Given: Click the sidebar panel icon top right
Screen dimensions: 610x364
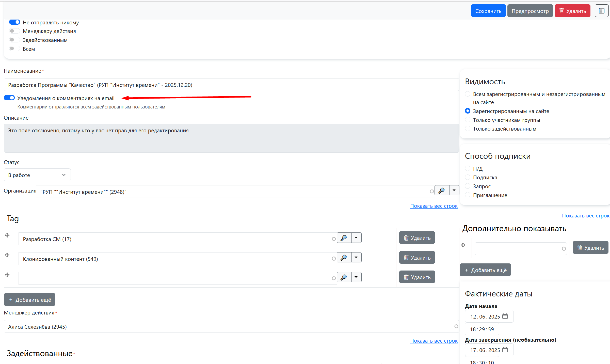Looking at the screenshot, I should (x=601, y=11).
